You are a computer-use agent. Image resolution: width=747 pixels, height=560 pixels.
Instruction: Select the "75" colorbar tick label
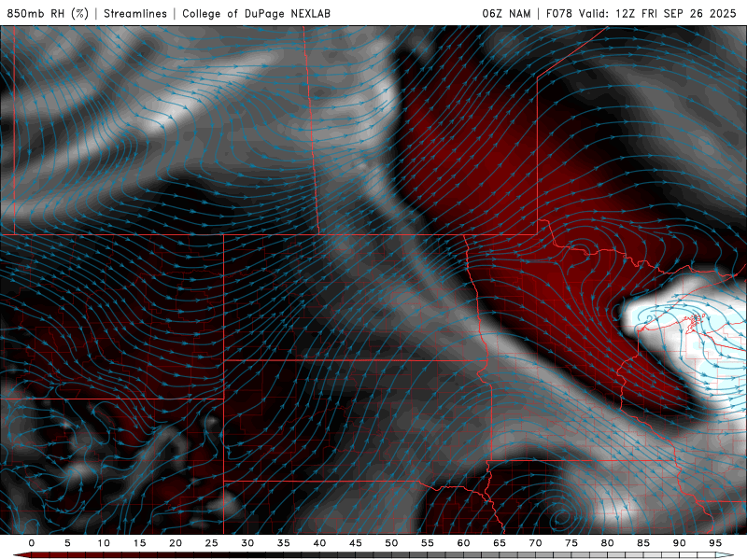571,543
